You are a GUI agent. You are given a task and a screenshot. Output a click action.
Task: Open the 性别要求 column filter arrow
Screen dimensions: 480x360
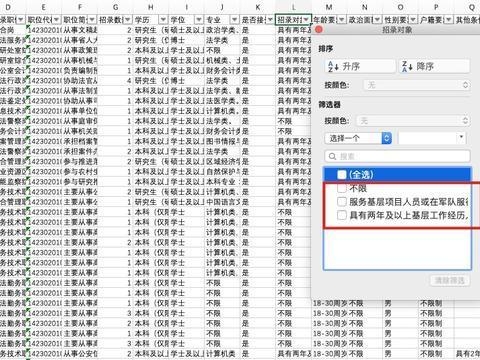[x=413, y=20]
